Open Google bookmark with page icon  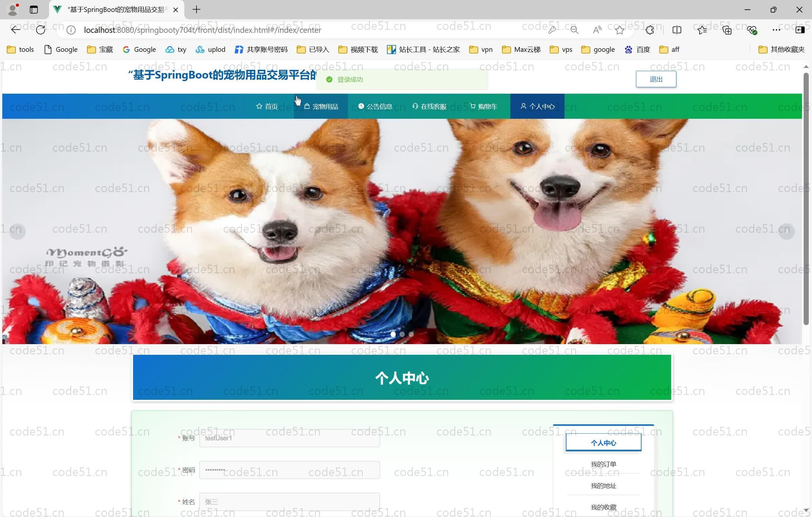point(61,50)
